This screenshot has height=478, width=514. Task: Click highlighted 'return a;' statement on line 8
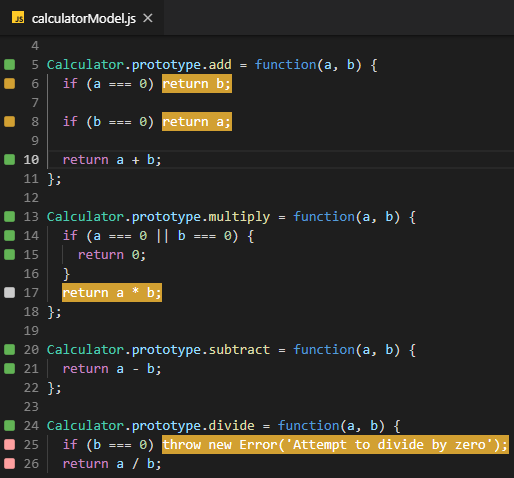tap(197, 121)
